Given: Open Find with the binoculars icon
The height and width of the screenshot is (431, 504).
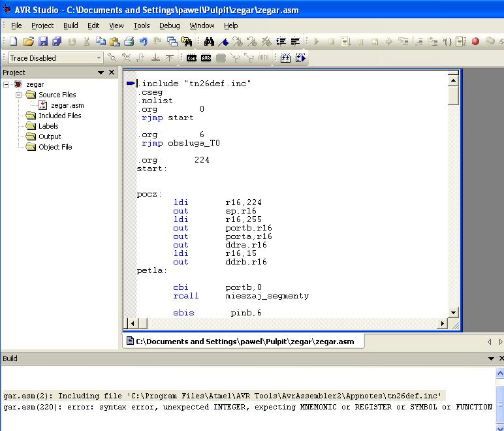Looking at the screenshot, I should click(209, 41).
